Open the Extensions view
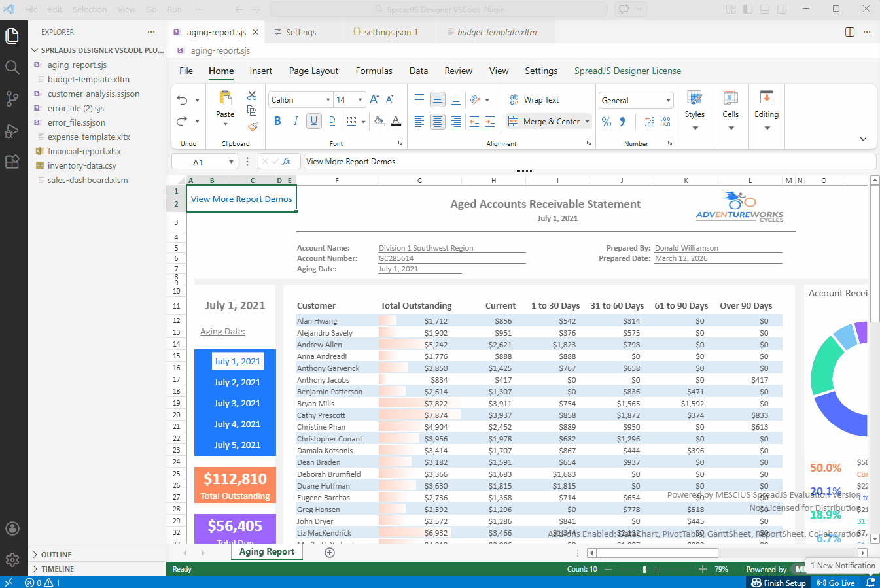This screenshot has width=880, height=588. [12, 162]
